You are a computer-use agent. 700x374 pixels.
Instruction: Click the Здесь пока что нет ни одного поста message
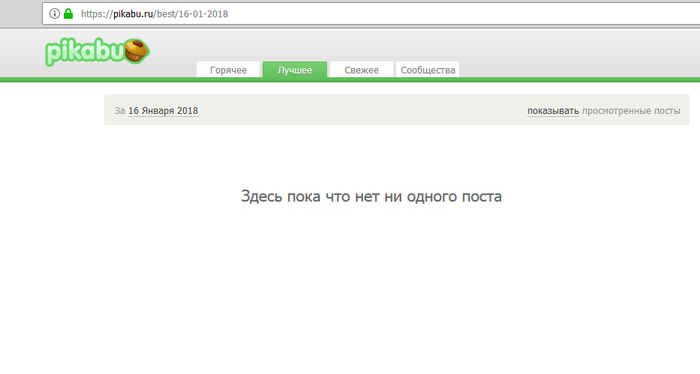pyautogui.click(x=371, y=196)
